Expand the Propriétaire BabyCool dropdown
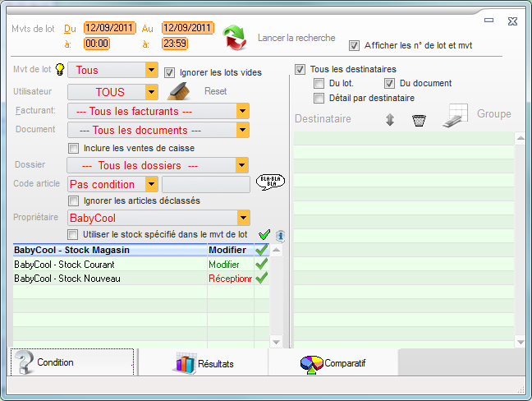Screen dimensions: 532x401 point(242,218)
